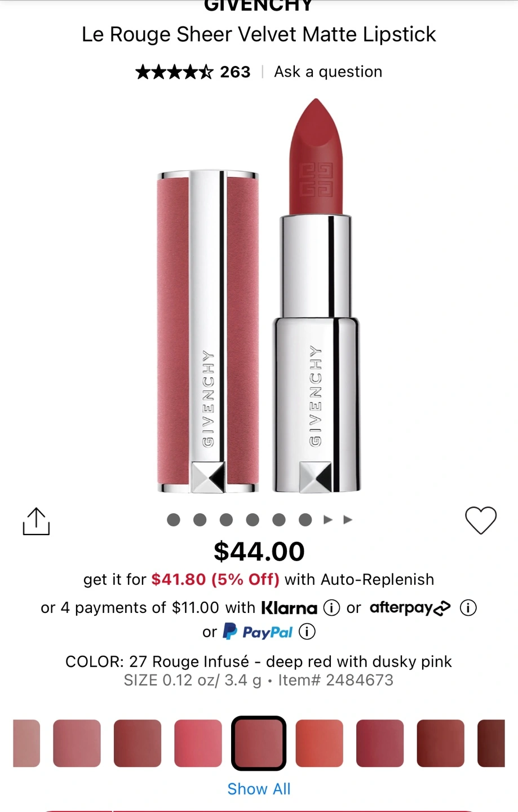Show All color shades
The height and width of the screenshot is (812, 518).
tap(259, 789)
